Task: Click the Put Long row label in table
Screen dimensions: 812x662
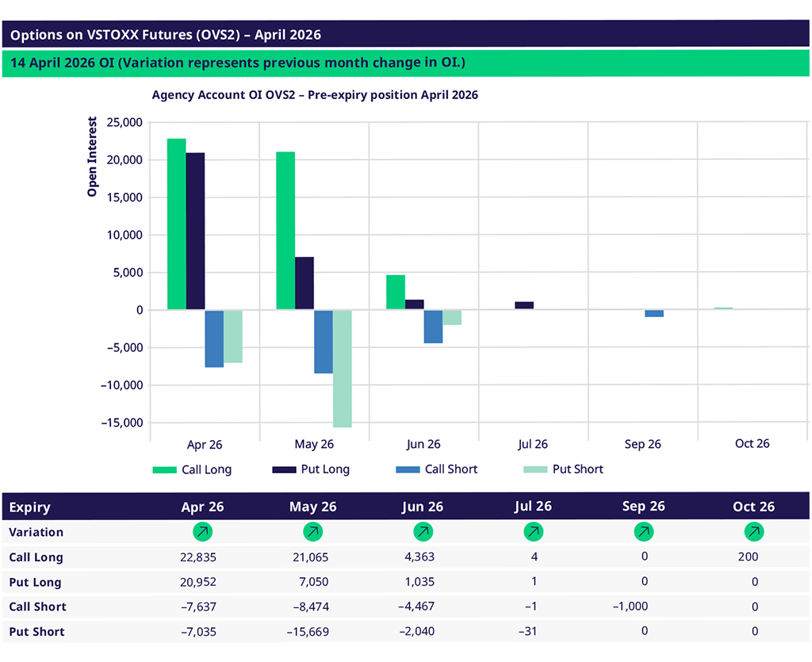Action: pos(35,582)
